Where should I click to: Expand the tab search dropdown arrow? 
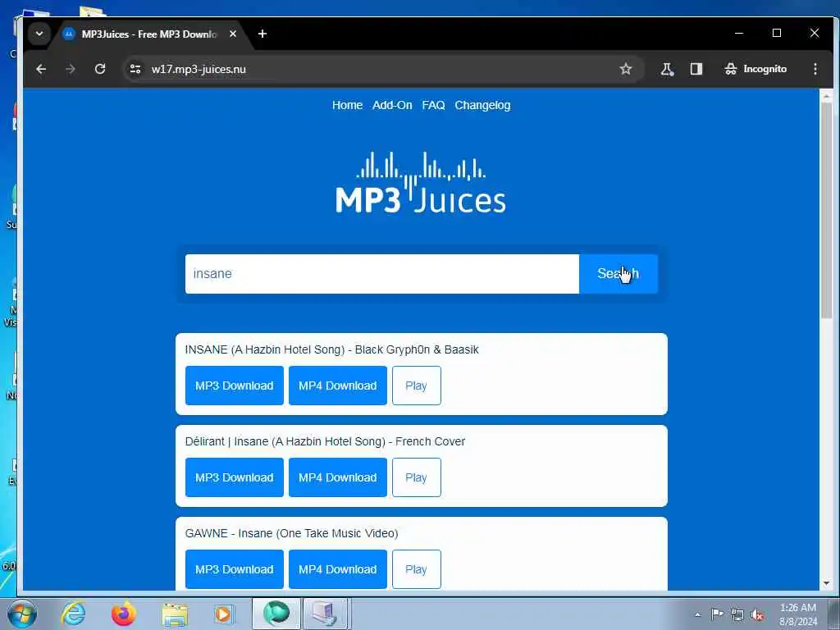(39, 34)
